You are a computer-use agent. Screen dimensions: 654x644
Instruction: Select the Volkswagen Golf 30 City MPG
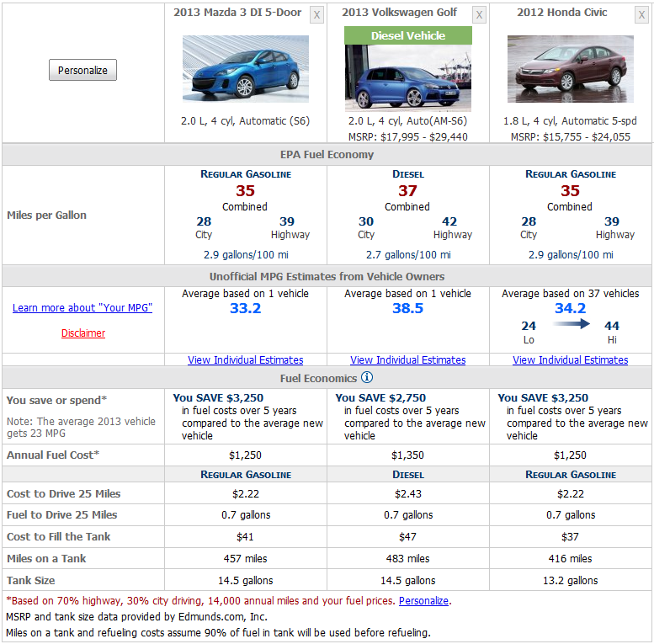coord(366,221)
